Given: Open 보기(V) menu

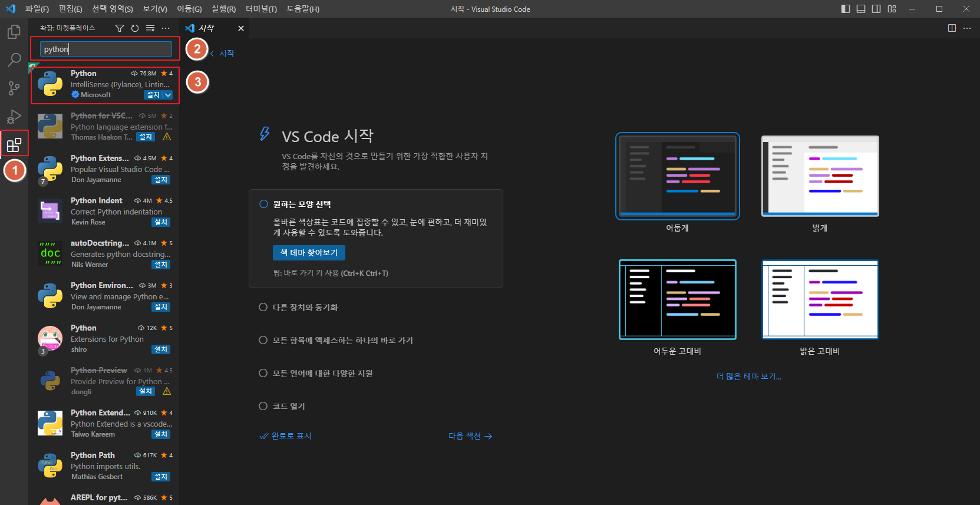Looking at the screenshot, I should tap(155, 9).
